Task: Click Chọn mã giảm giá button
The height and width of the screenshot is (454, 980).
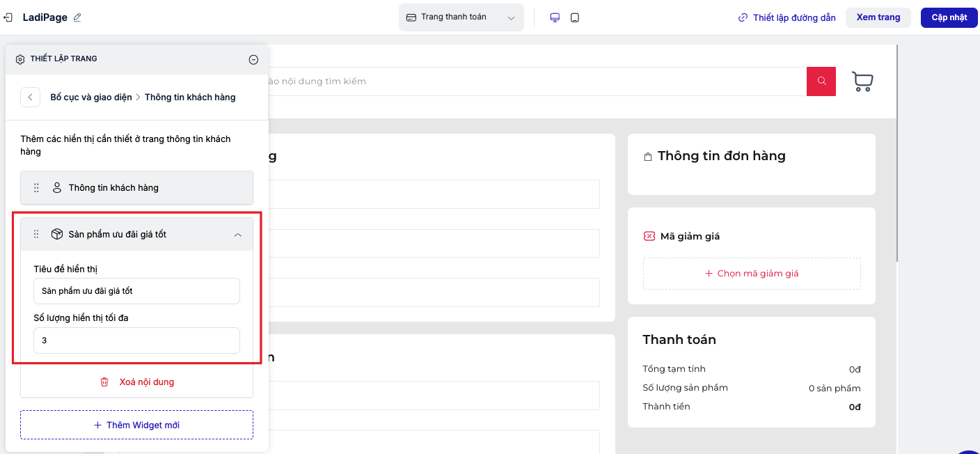Action: click(752, 274)
